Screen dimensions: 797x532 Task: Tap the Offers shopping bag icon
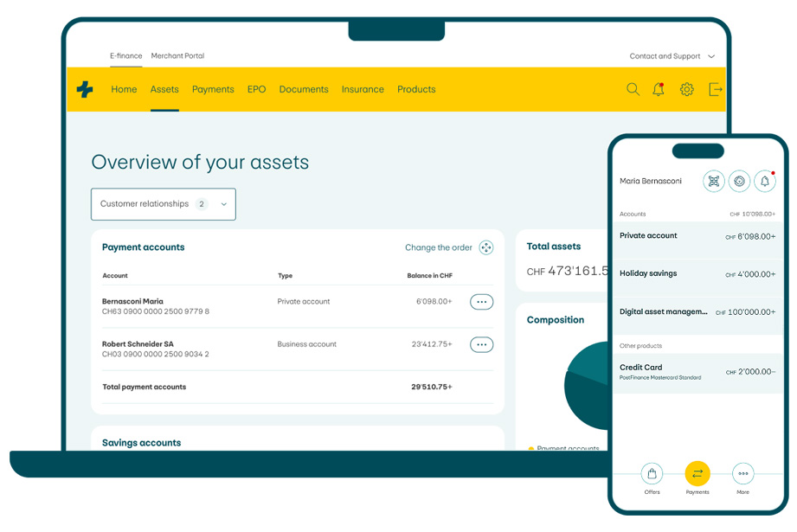652,473
